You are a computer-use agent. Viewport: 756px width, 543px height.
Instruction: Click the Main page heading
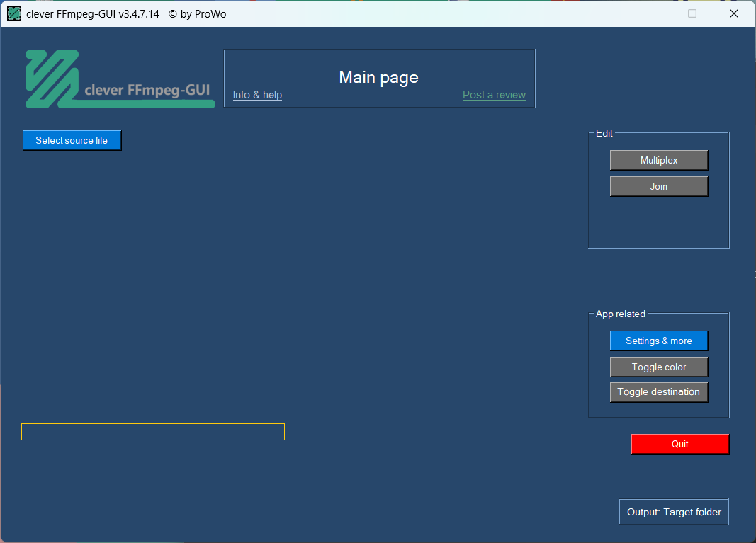[x=378, y=77]
